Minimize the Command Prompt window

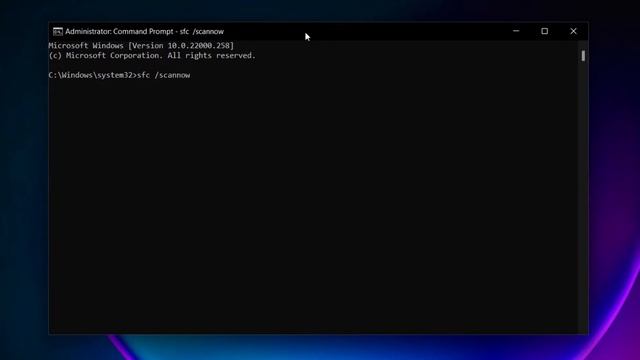pos(516,31)
